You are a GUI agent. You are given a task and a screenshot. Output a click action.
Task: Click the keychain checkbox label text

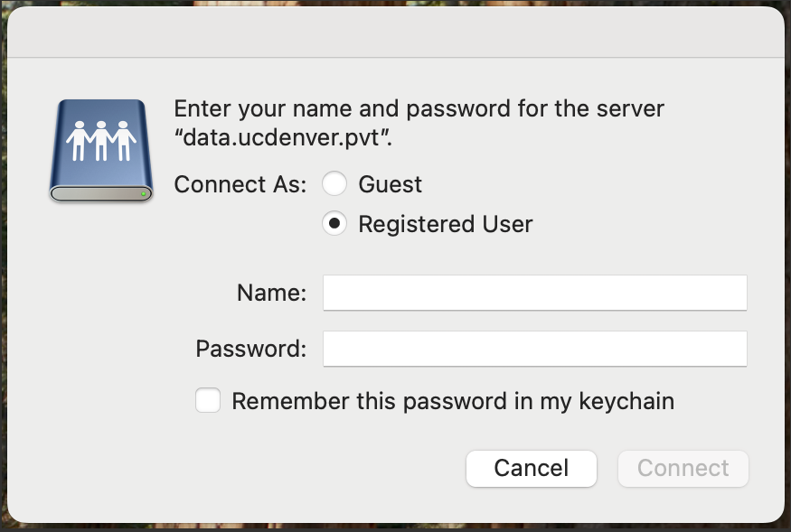point(453,401)
